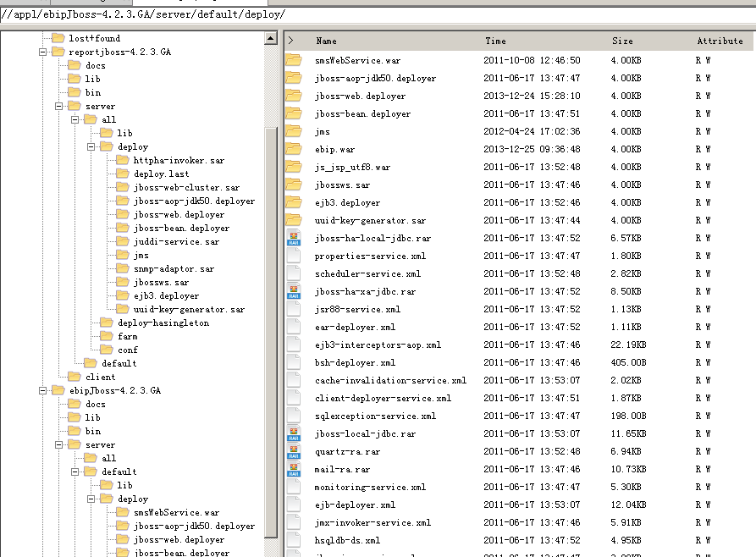Click the quartz-ra.rar archive icon

coord(294,451)
